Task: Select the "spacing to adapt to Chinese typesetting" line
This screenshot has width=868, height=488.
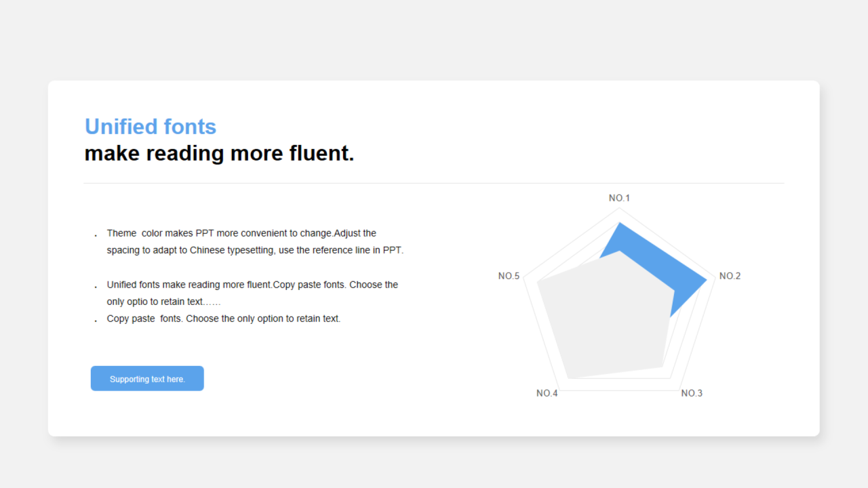Action: point(255,250)
